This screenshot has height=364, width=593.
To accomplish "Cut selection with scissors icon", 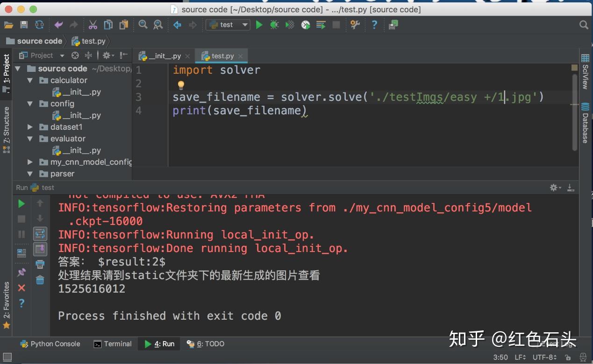I will point(93,24).
